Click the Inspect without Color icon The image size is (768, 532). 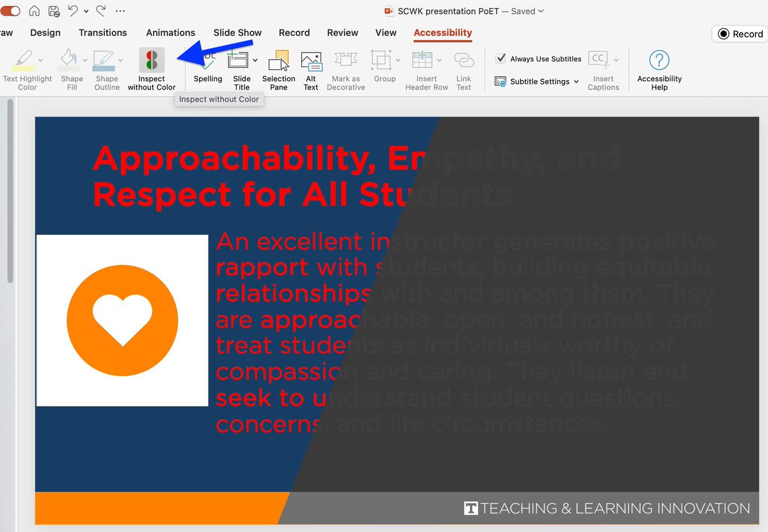point(152,59)
